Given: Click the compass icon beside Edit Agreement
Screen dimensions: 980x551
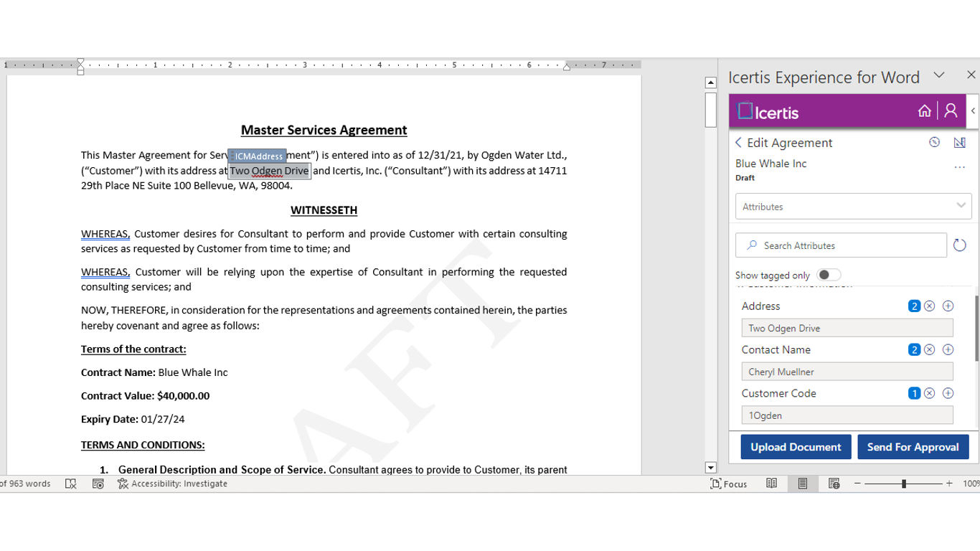Looking at the screenshot, I should pyautogui.click(x=934, y=143).
